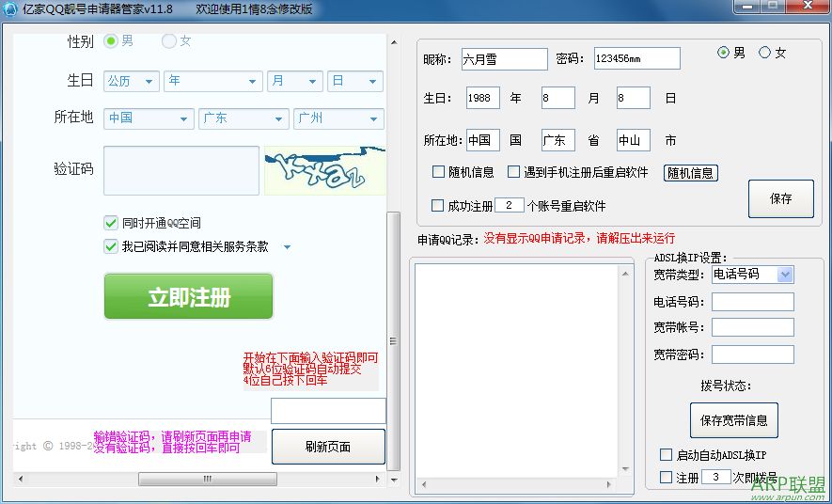Open the 月 birthday dropdown
The height and width of the screenshot is (504, 832).
click(294, 81)
